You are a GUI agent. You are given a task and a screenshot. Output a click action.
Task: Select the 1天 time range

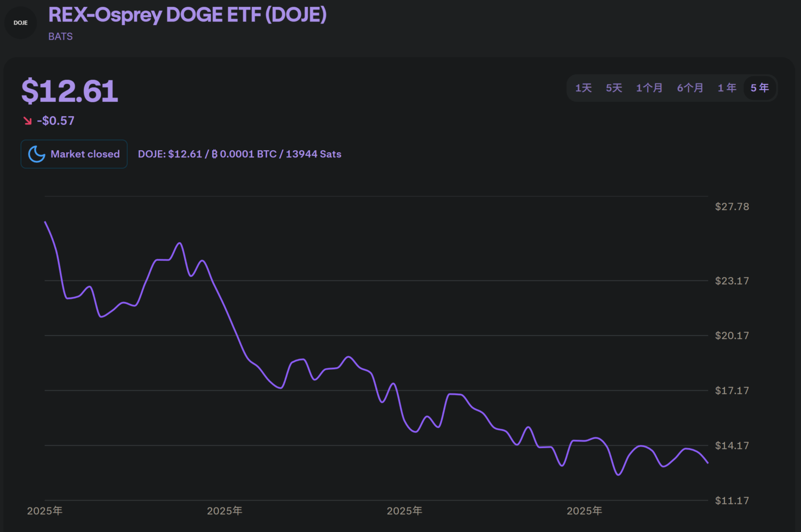(x=583, y=88)
